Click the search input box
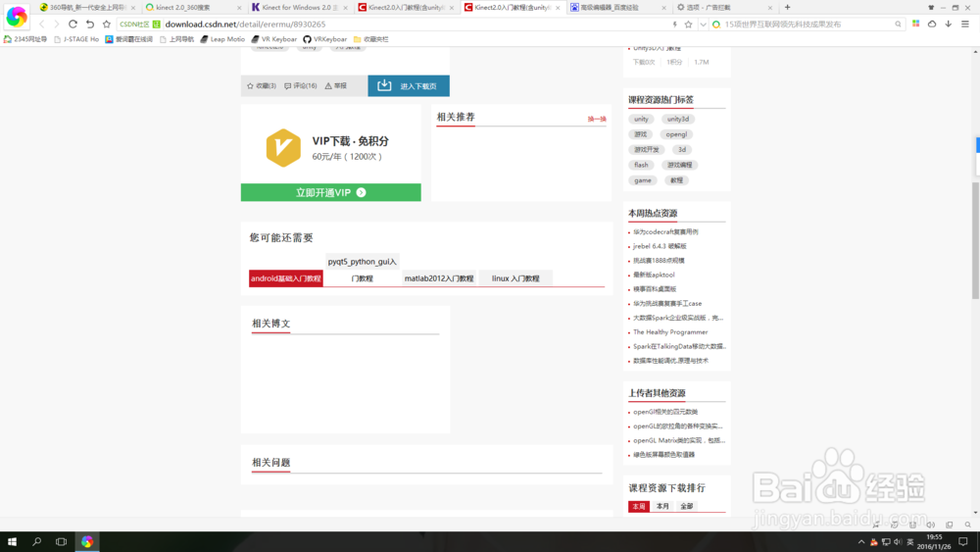980x552 pixels. tap(808, 25)
